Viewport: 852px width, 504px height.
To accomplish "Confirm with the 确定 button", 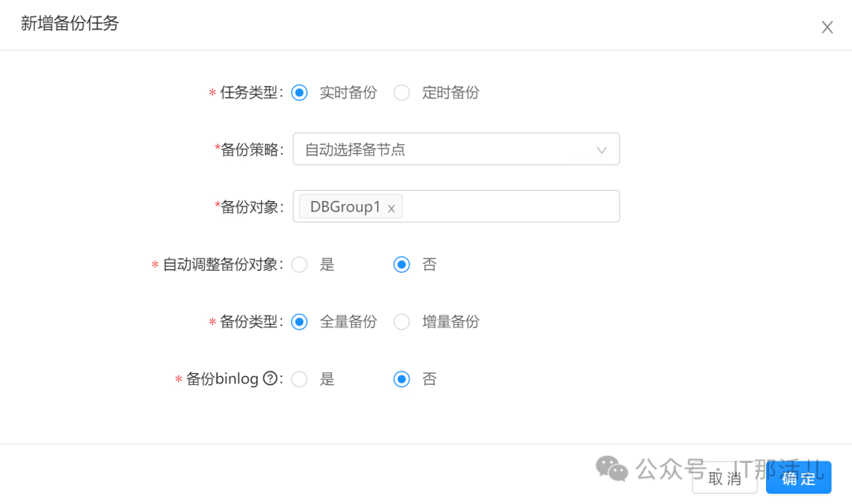I will [x=798, y=478].
